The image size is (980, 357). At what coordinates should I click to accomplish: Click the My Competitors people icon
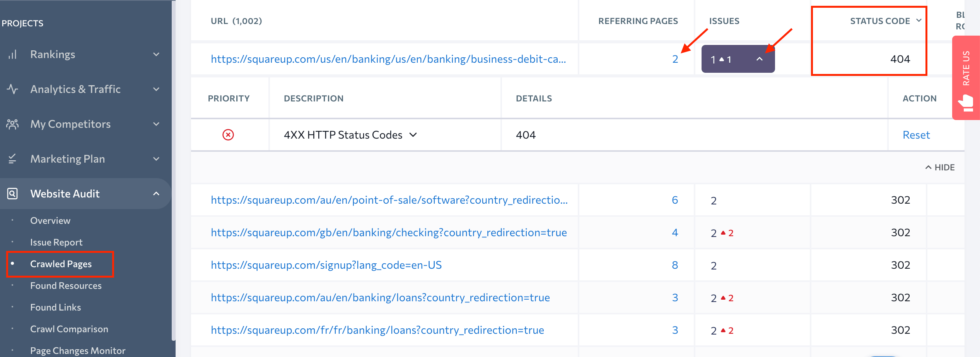tap(12, 124)
